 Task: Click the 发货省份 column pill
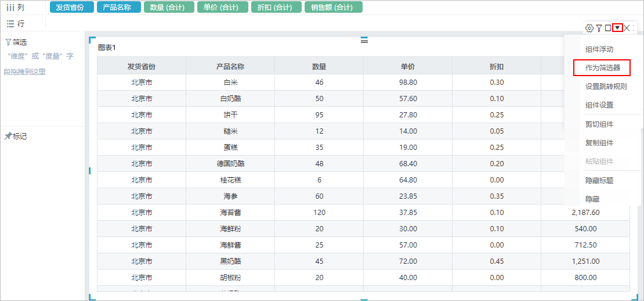point(72,8)
